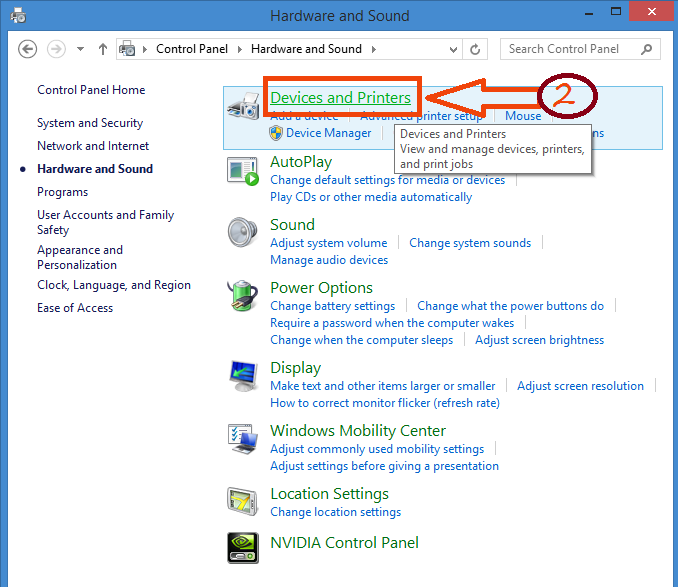Open Windows Mobility Center heading link

[358, 431]
